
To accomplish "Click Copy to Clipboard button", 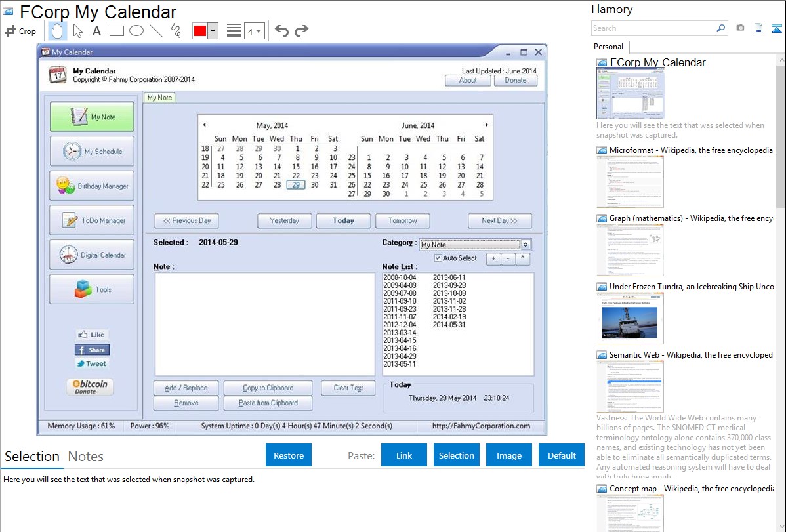I will click(268, 388).
